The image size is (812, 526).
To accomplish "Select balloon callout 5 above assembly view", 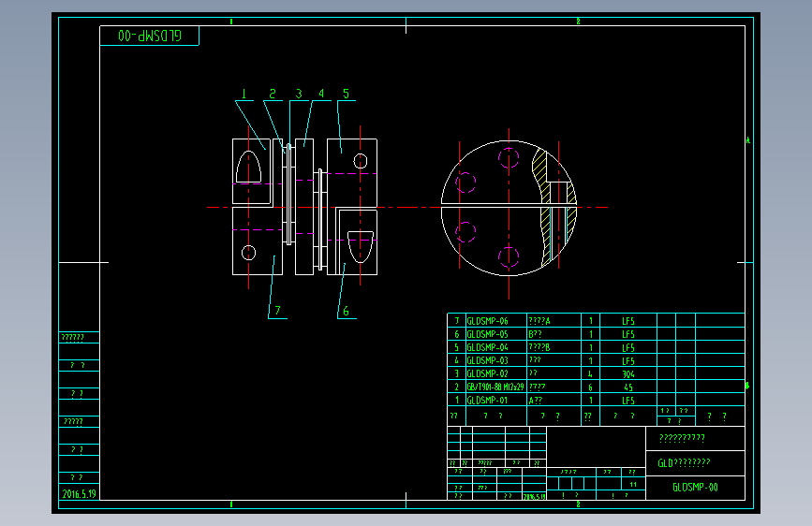I will pyautogui.click(x=346, y=95).
